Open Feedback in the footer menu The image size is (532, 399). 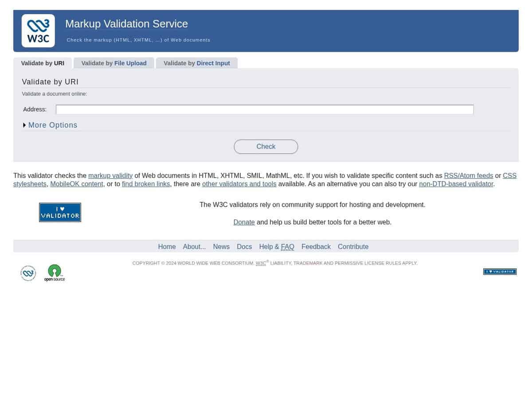point(316,246)
